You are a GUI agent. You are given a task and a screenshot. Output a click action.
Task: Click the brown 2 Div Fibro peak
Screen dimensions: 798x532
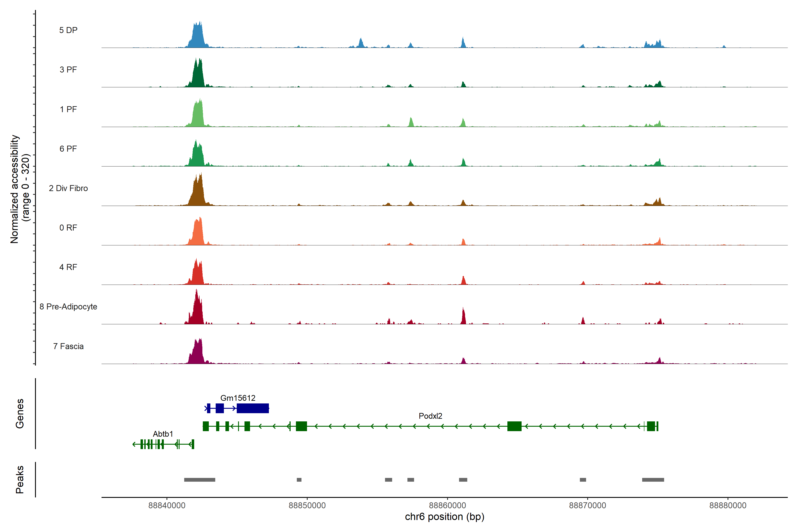[198, 193]
